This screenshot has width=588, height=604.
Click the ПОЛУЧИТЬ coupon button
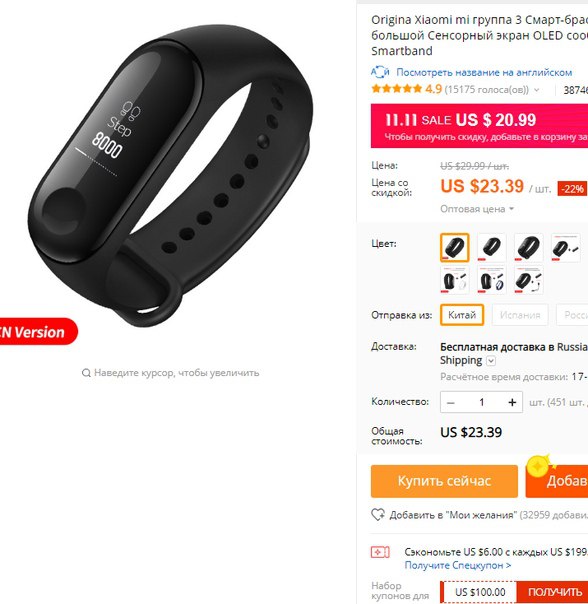(x=555, y=592)
